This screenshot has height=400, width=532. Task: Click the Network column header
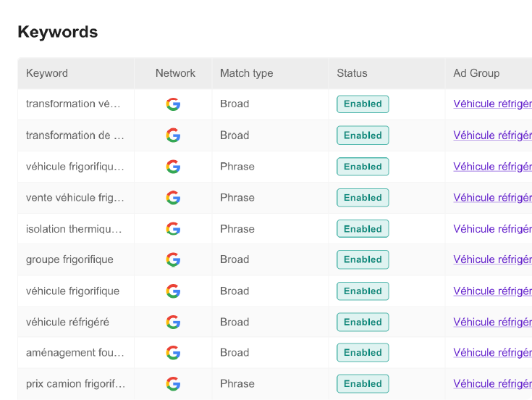coord(175,73)
